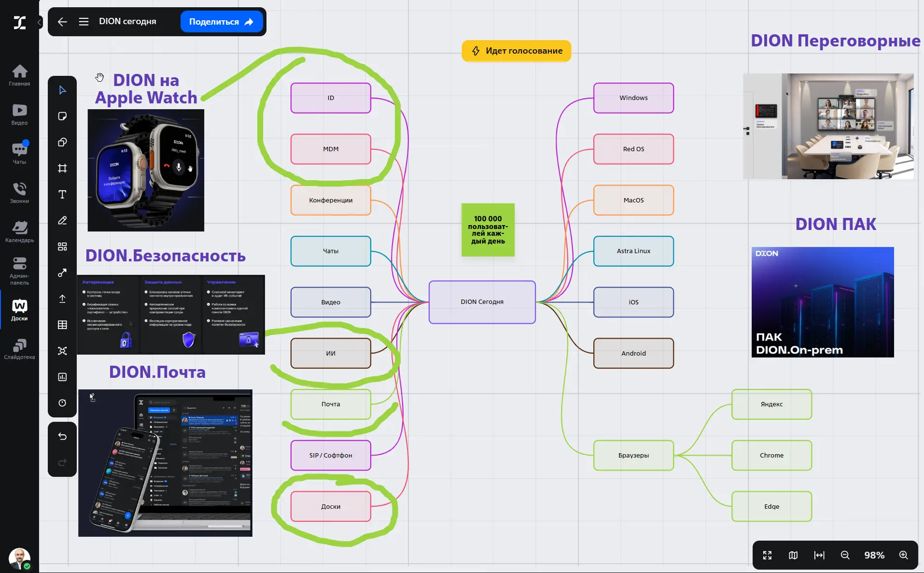Insert a table with the table tool
Image resolution: width=924 pixels, height=573 pixels.
62,325
